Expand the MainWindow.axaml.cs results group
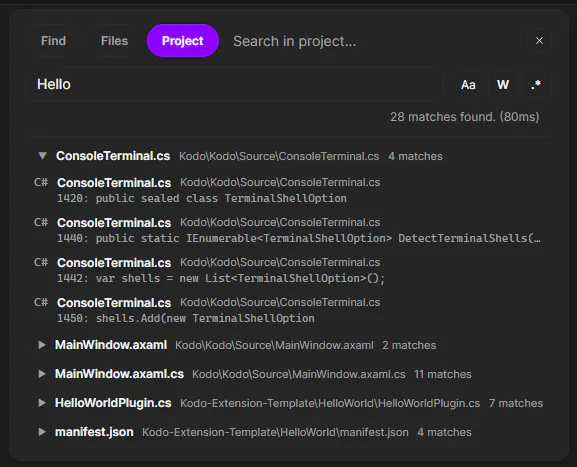 coord(42,374)
